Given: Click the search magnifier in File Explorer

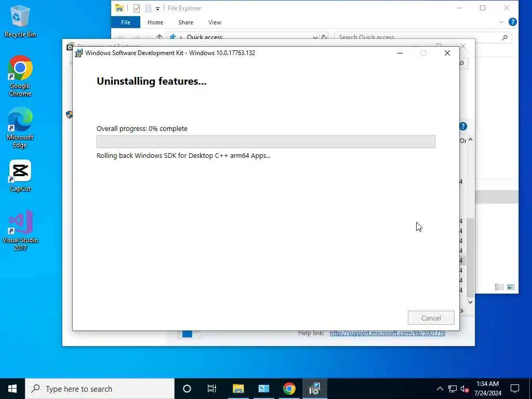Looking at the screenshot, I should tap(504, 37).
